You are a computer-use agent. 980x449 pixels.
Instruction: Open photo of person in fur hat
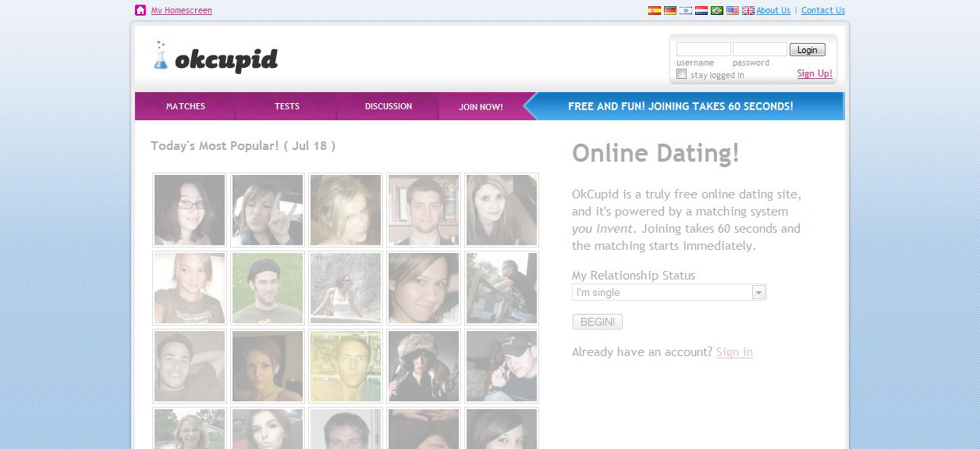[424, 366]
